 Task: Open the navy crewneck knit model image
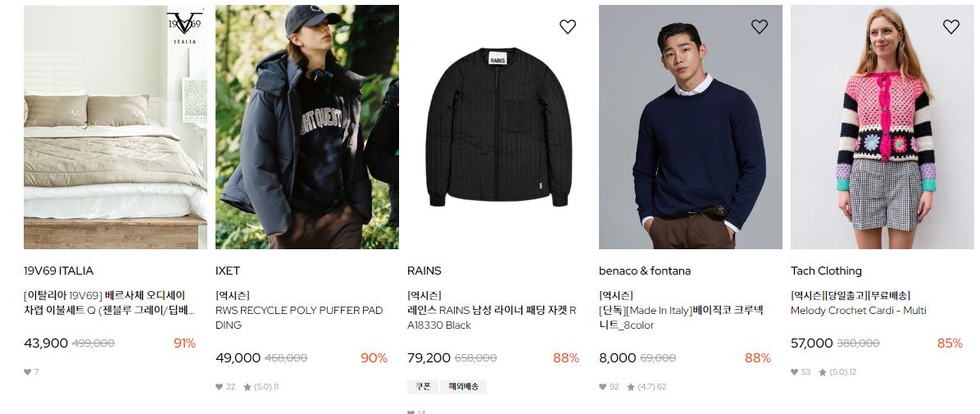click(691, 127)
